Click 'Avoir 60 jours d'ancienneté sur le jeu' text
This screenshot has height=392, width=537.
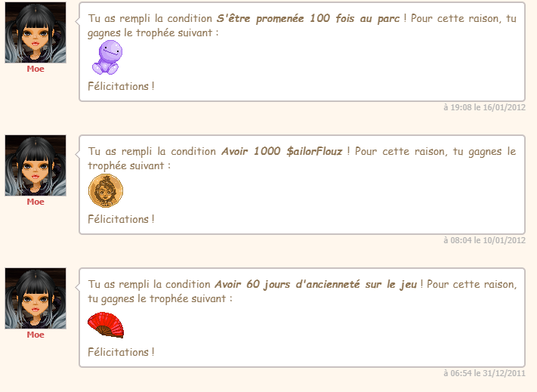(x=316, y=284)
